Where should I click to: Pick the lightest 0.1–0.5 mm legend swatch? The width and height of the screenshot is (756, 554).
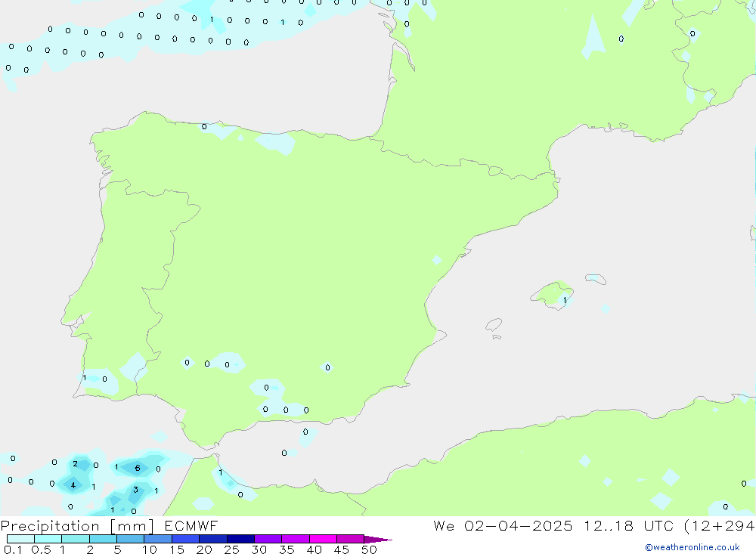[x=20, y=539]
